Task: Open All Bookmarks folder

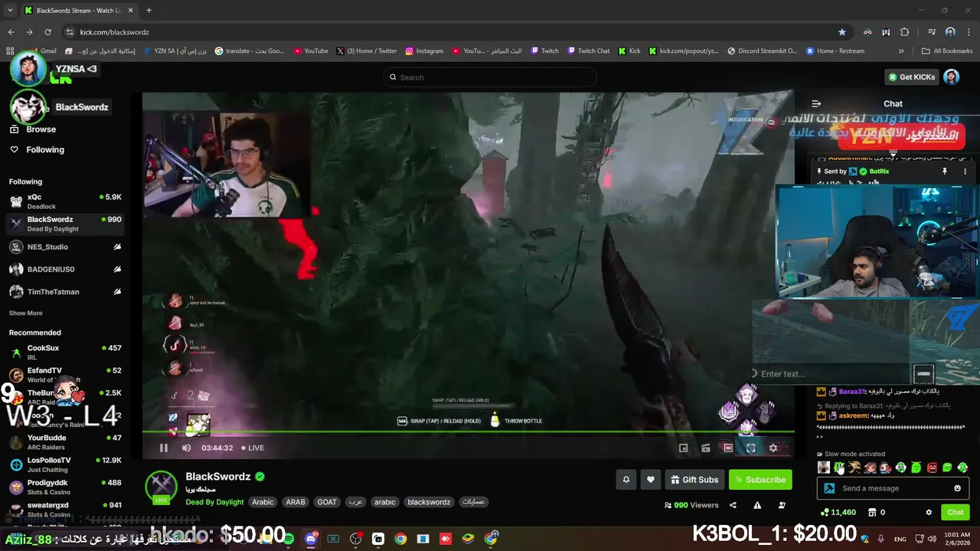Action: pyautogui.click(x=947, y=51)
